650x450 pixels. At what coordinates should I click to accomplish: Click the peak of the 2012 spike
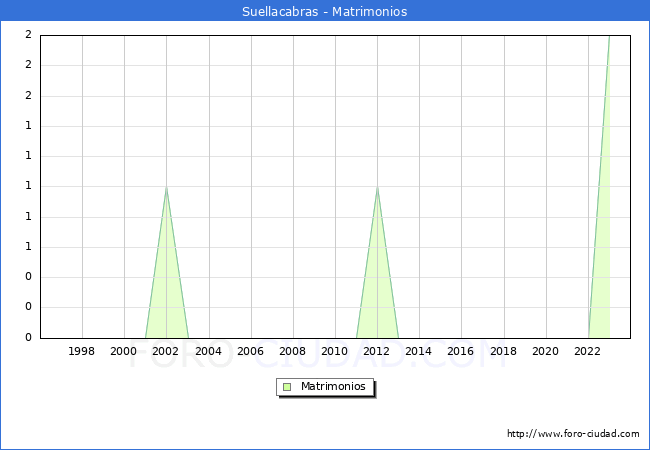(377, 187)
